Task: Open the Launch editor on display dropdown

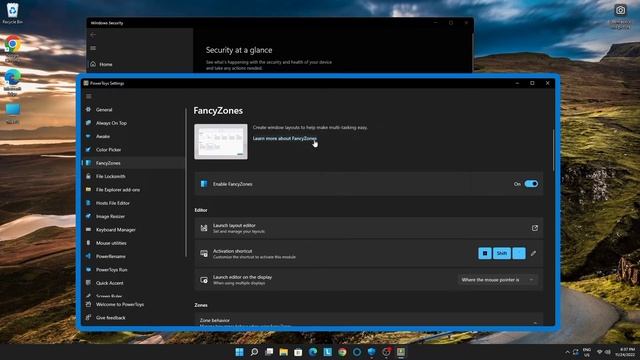Action: coord(498,280)
